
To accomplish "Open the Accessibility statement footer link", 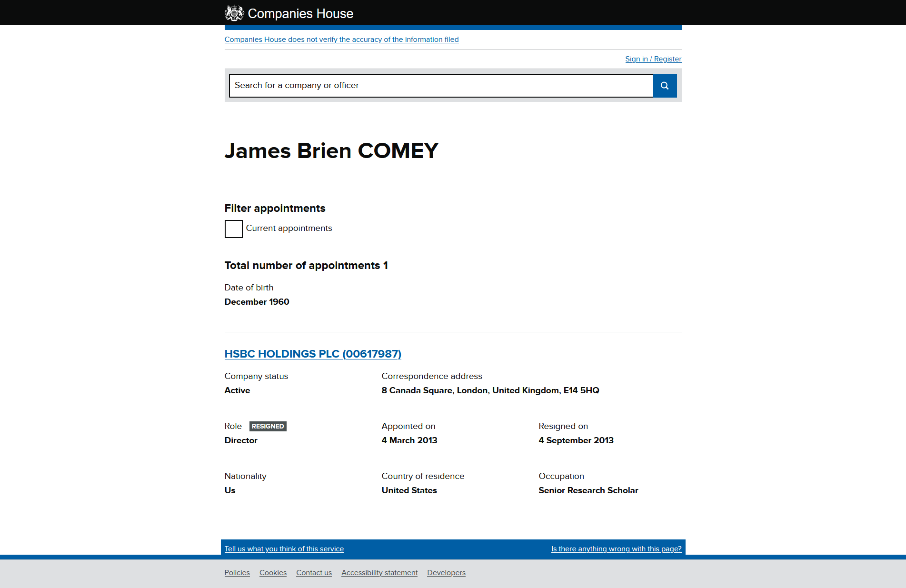I will pyautogui.click(x=379, y=573).
